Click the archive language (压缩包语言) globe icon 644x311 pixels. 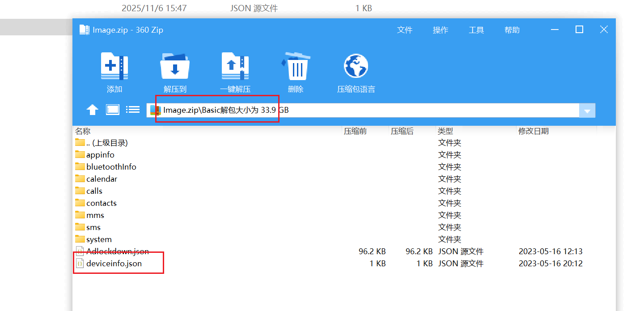click(356, 67)
